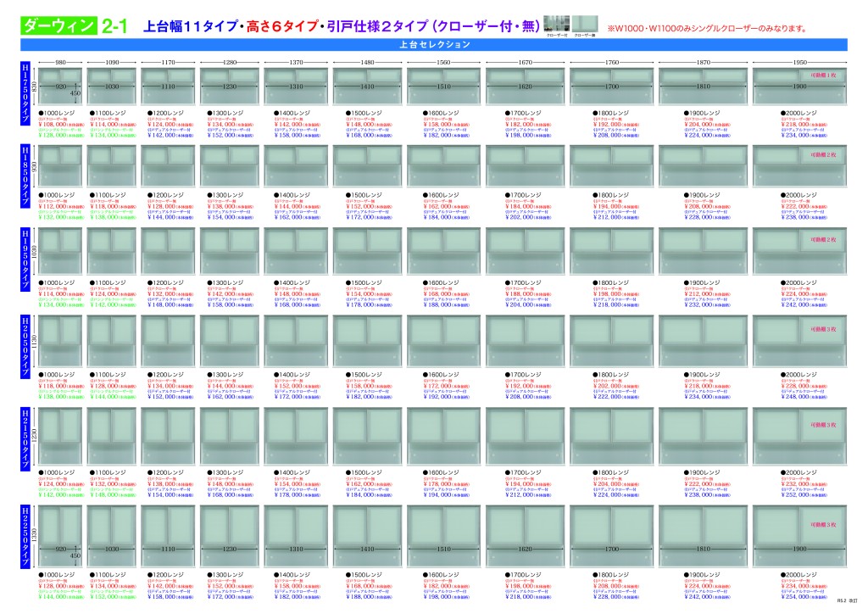The width and height of the screenshot is (868, 614).
Task: Open the H1950 row 1900レンジ cabinet image
Action: point(703,251)
